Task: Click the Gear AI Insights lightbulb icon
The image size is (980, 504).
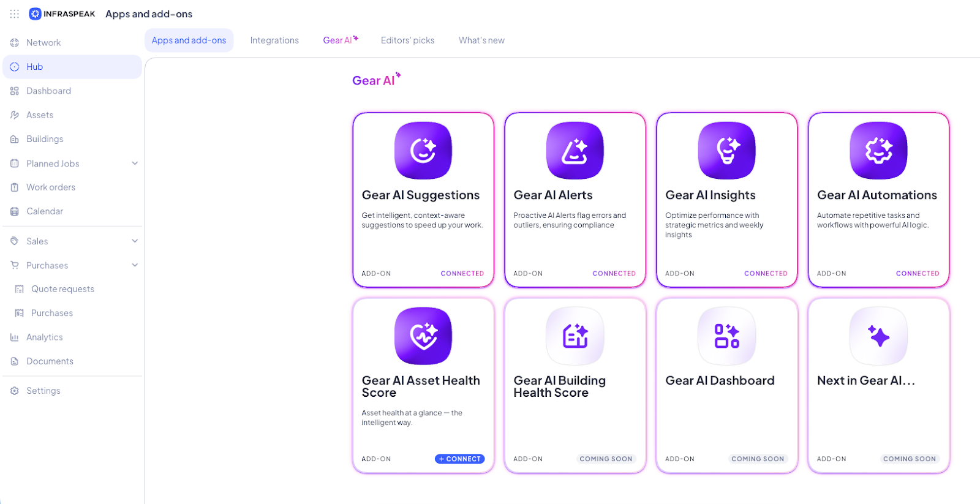Action: (727, 151)
